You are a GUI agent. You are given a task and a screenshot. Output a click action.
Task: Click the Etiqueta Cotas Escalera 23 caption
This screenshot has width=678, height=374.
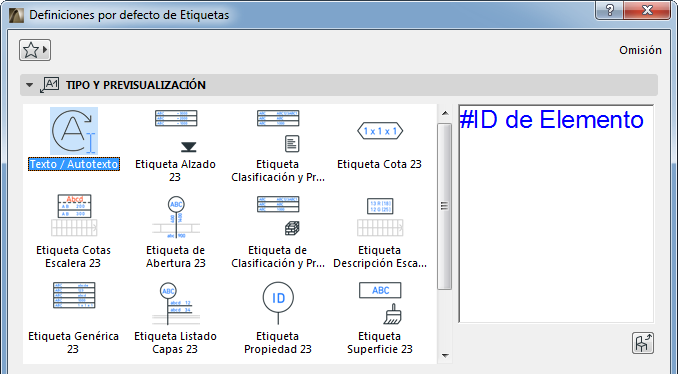tap(73, 257)
